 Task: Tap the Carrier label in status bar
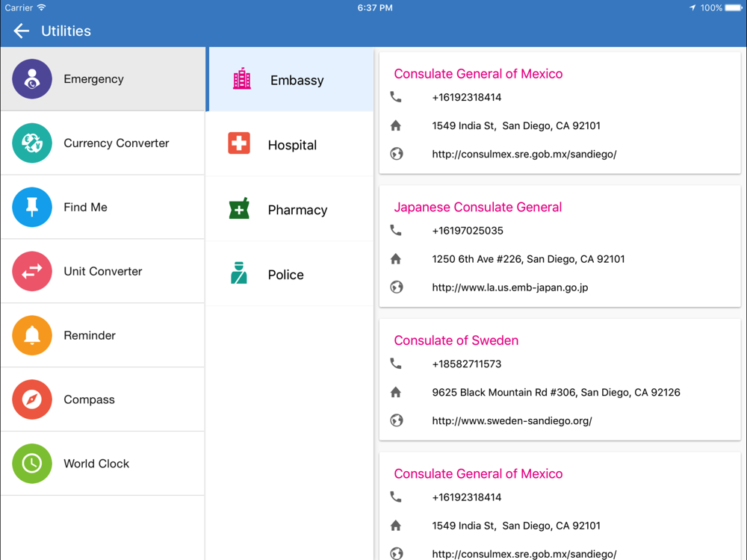pyautogui.click(x=19, y=7)
